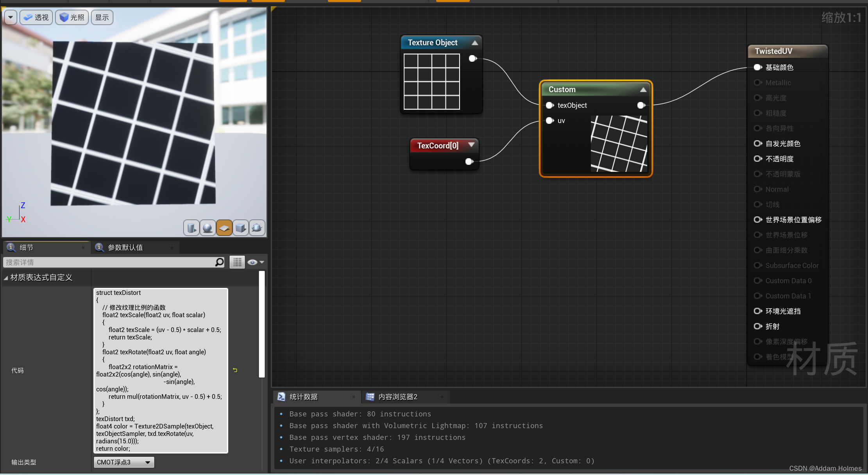Screen dimensions: 868x475
Task: Click the search magnifier in details panel
Action: (x=220, y=262)
